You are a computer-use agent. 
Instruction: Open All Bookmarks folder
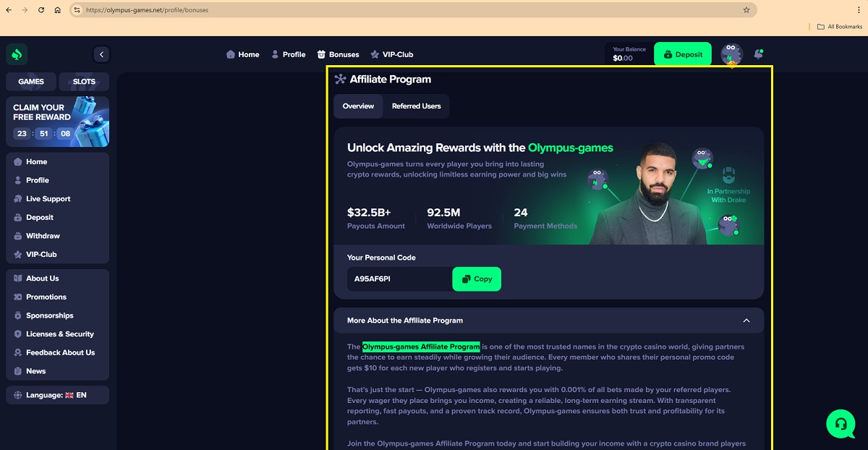coord(839,27)
